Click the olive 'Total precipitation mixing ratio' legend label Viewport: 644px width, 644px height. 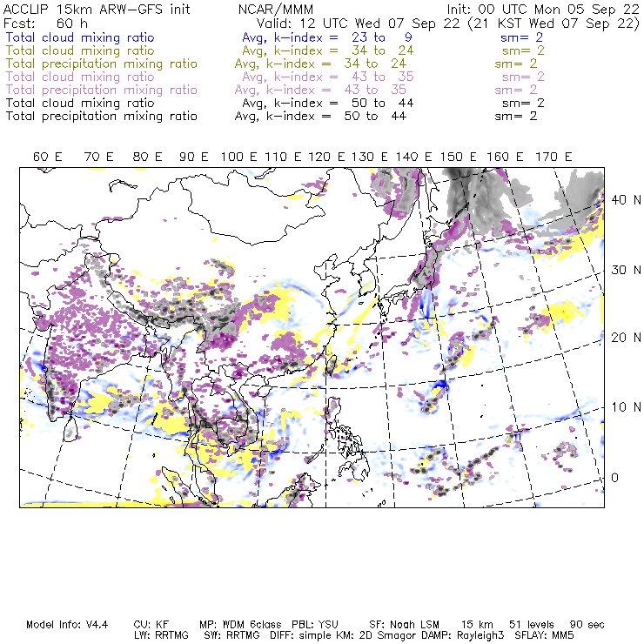(102, 64)
